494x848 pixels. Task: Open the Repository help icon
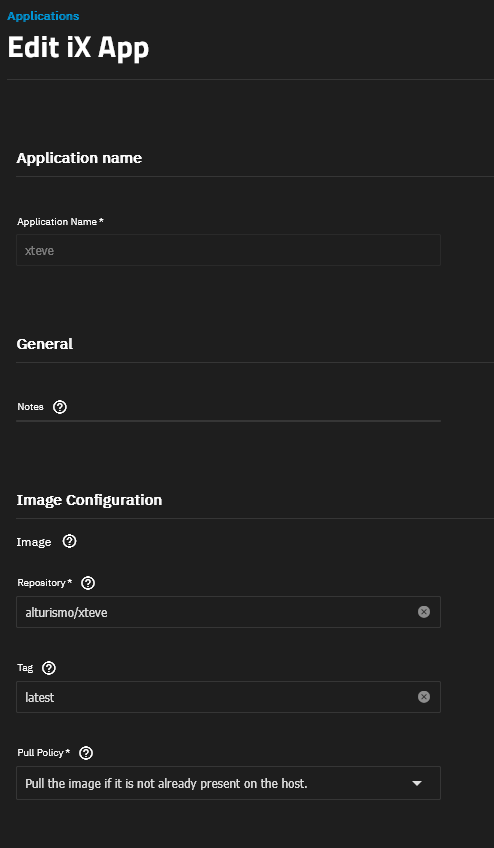88,583
